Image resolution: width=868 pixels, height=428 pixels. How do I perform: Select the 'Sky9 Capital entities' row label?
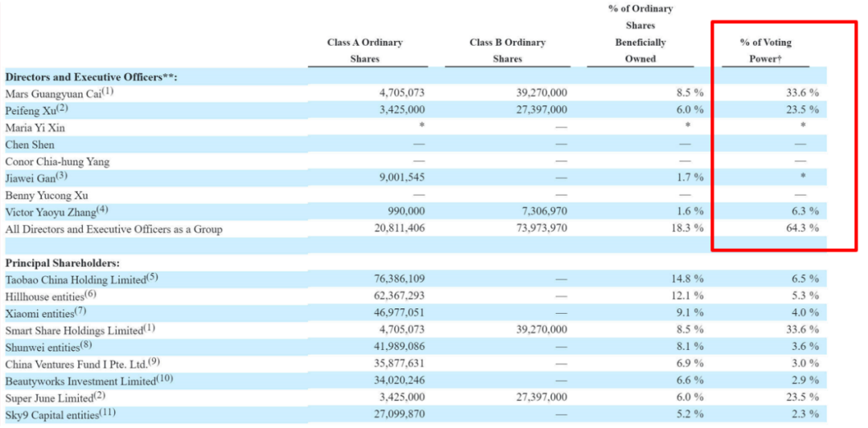(61, 414)
